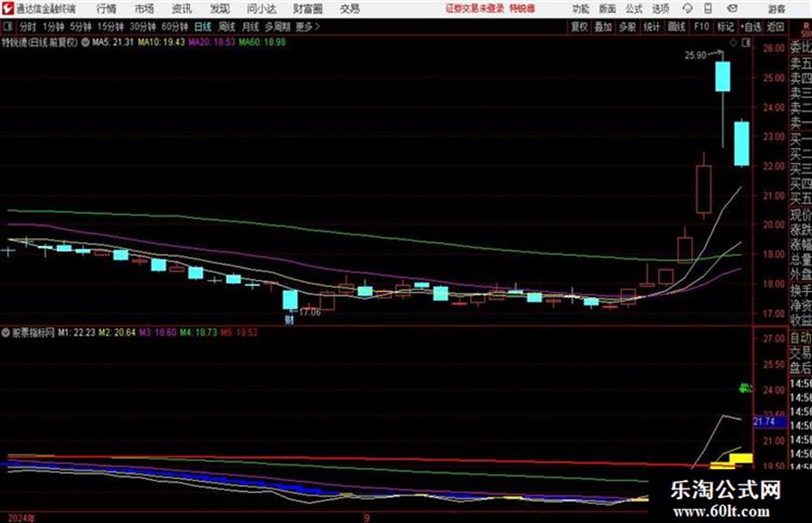
Task: Open the dropdown arrow beside 股票指标网 indicator
Action: click(x=5, y=333)
